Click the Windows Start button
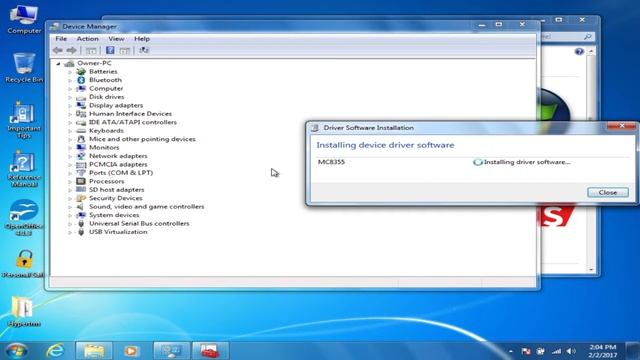This screenshot has height=360, width=640. 17,351
